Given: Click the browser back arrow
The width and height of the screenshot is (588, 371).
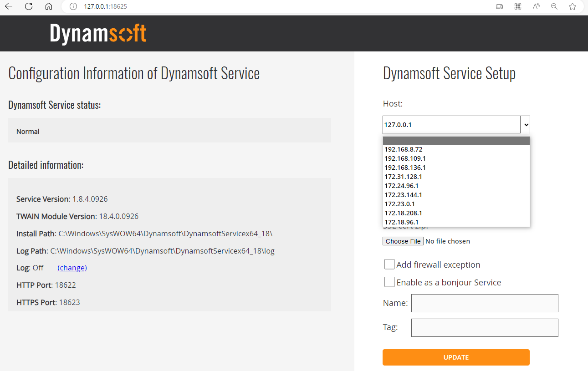Looking at the screenshot, I should click(9, 6).
